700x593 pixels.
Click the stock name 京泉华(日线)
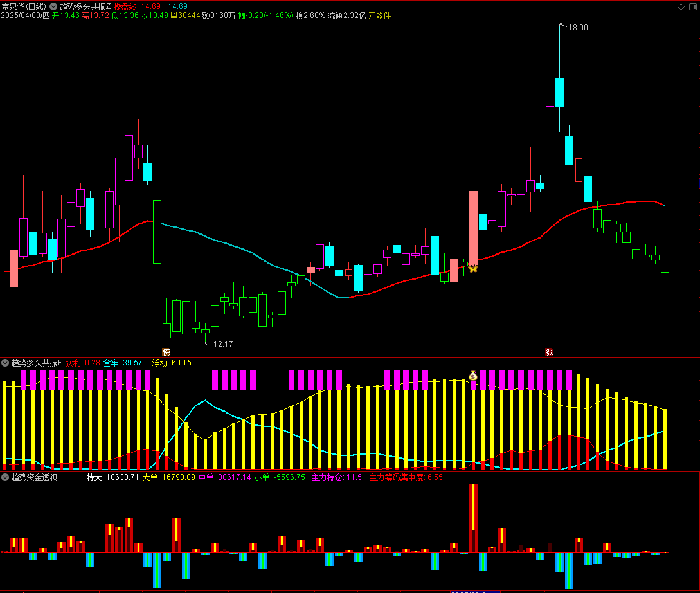[x=24, y=6]
